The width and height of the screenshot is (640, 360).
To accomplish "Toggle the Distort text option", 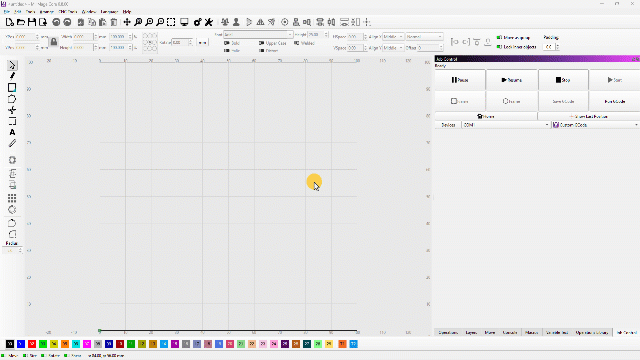I will click(x=269, y=51).
